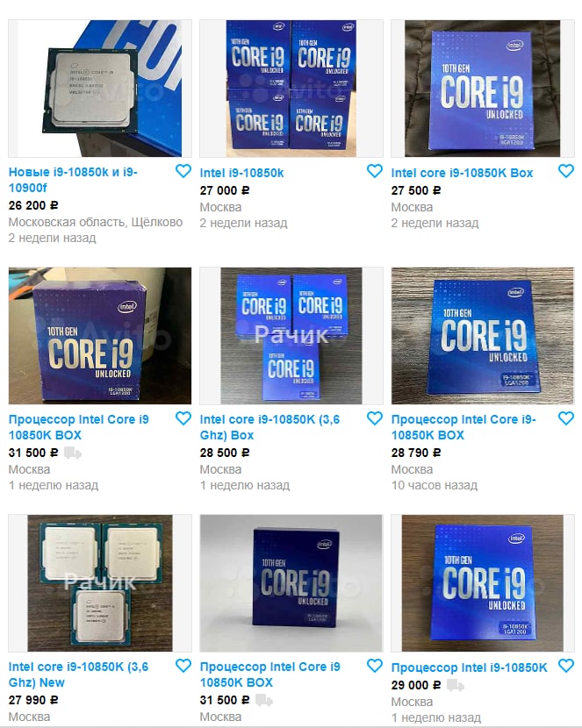Viewport: 582px width, 728px height.
Task: Open photo of CPU chip on blue box
Action: coord(100,89)
